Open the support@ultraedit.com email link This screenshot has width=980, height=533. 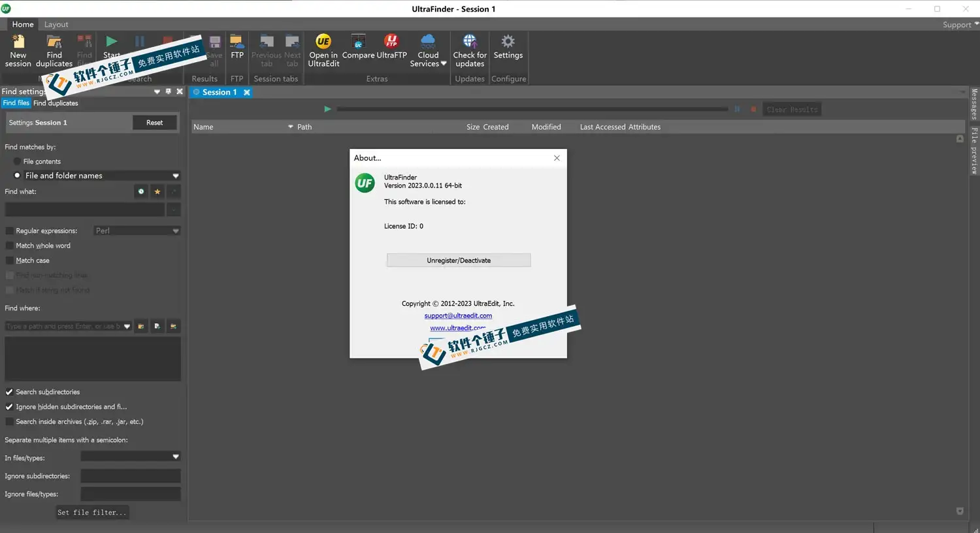(x=458, y=315)
